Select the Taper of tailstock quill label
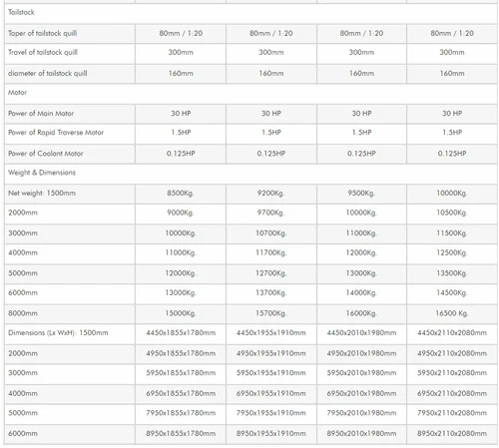 coord(42,33)
